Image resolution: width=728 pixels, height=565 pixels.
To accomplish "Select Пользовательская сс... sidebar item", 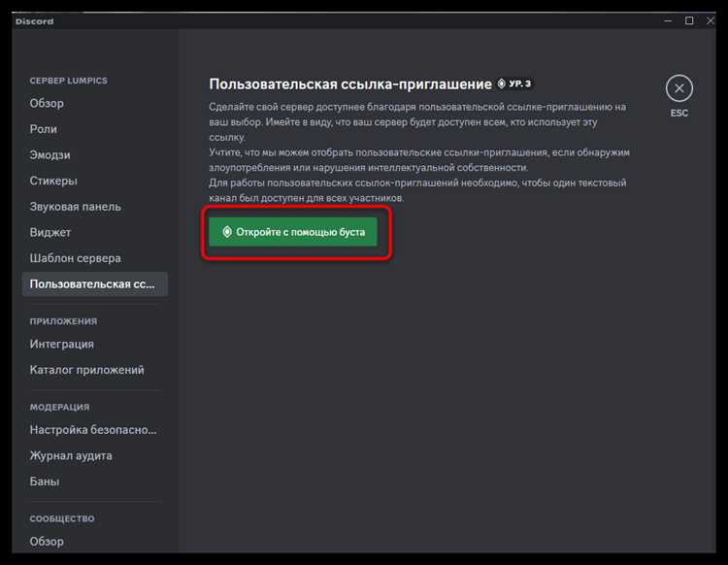I will pyautogui.click(x=95, y=283).
